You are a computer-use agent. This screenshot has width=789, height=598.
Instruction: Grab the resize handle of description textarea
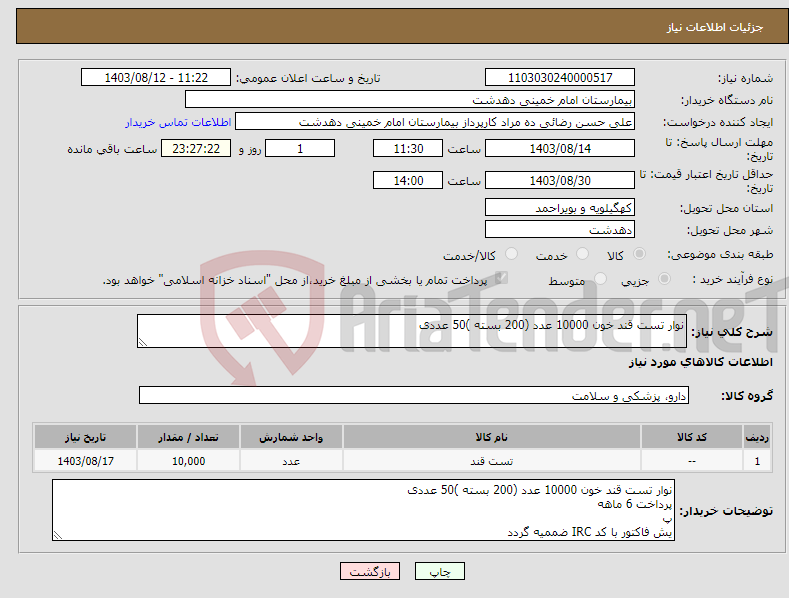[x=143, y=342]
